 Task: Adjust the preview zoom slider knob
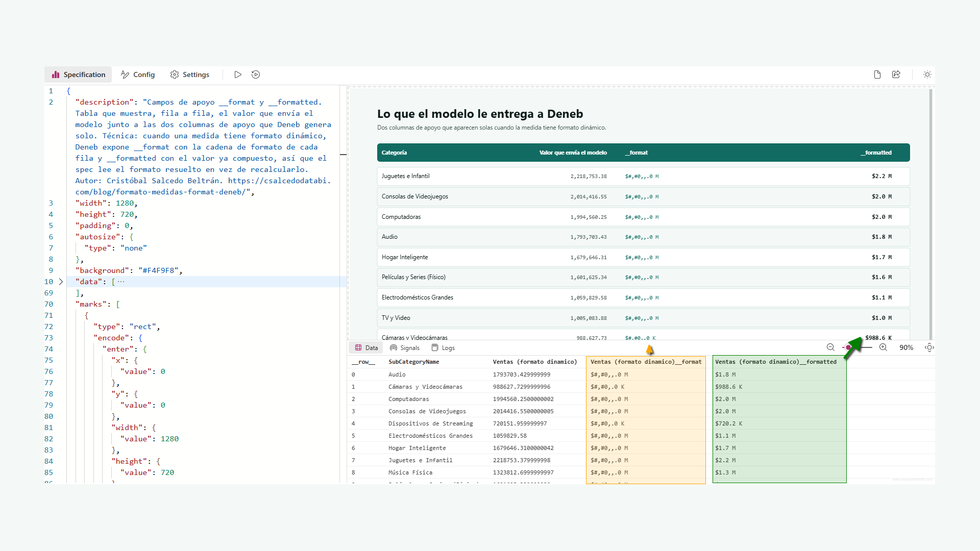tap(848, 347)
